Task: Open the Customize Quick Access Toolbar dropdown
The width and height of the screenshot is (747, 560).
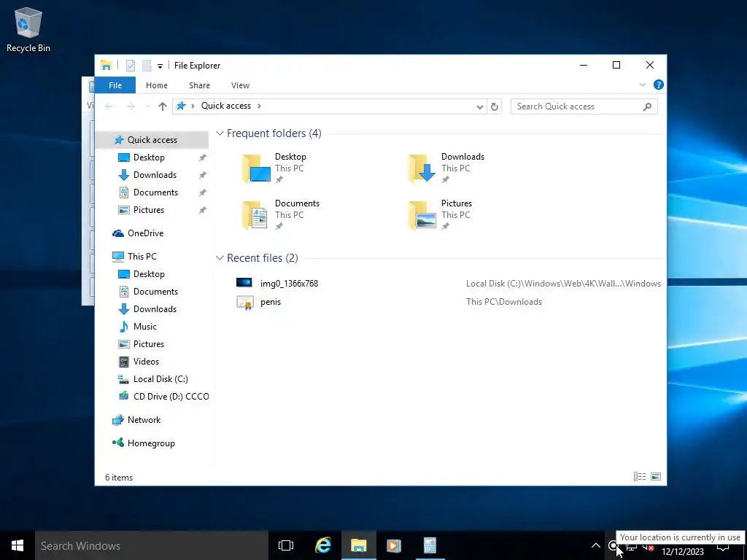Action: [160, 66]
